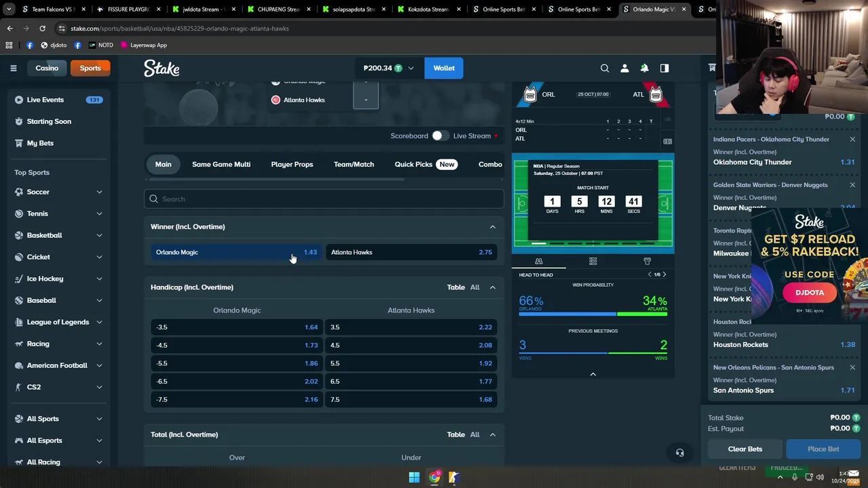Open Chrome in the taskbar
The image size is (868, 488).
[x=435, y=477]
